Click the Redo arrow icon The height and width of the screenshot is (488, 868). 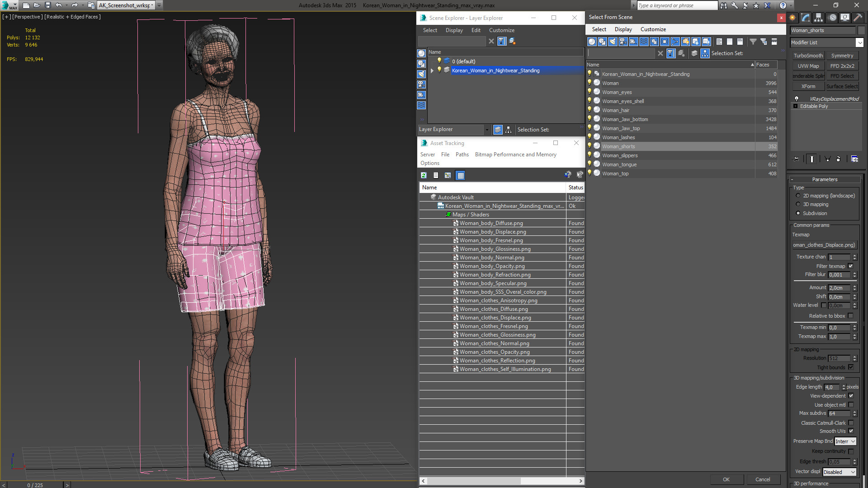(75, 5)
